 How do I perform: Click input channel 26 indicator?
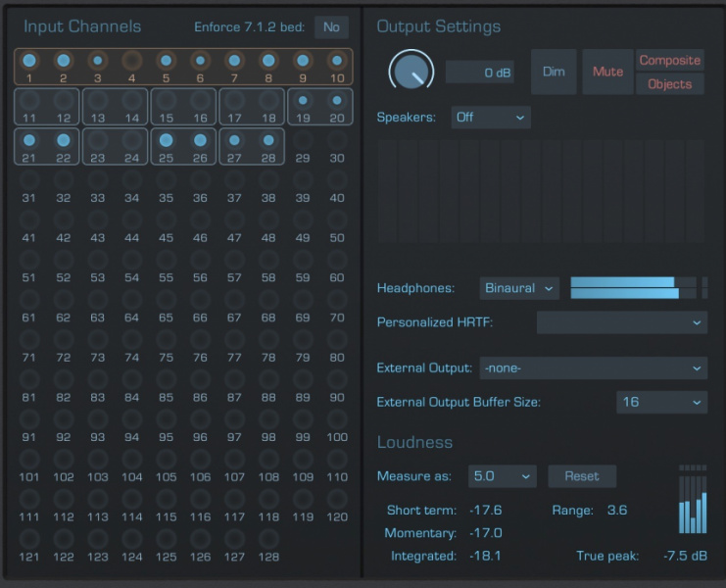point(200,140)
